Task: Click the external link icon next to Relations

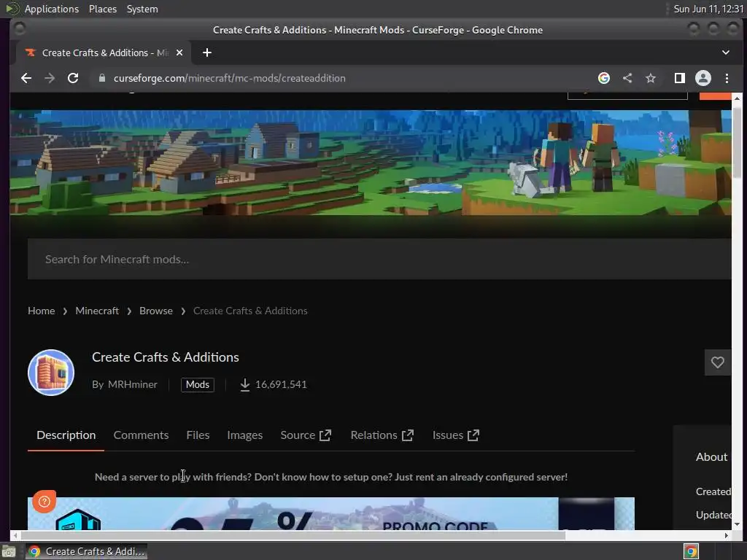Action: pyautogui.click(x=408, y=435)
